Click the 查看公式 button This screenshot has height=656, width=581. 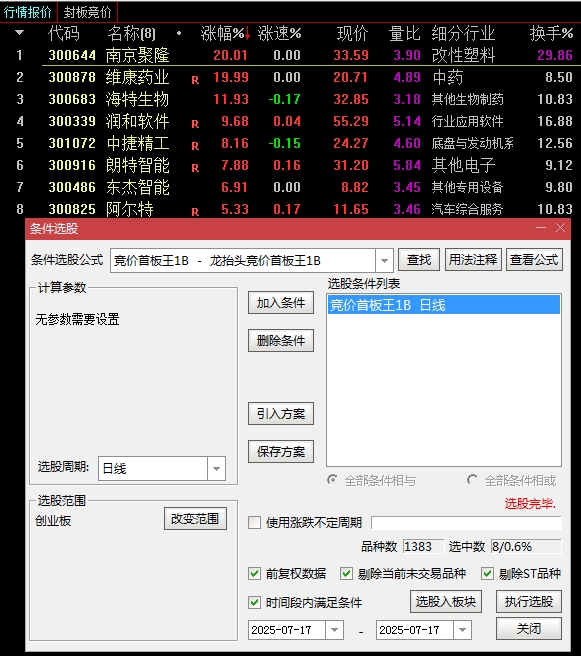pyautogui.click(x=534, y=260)
